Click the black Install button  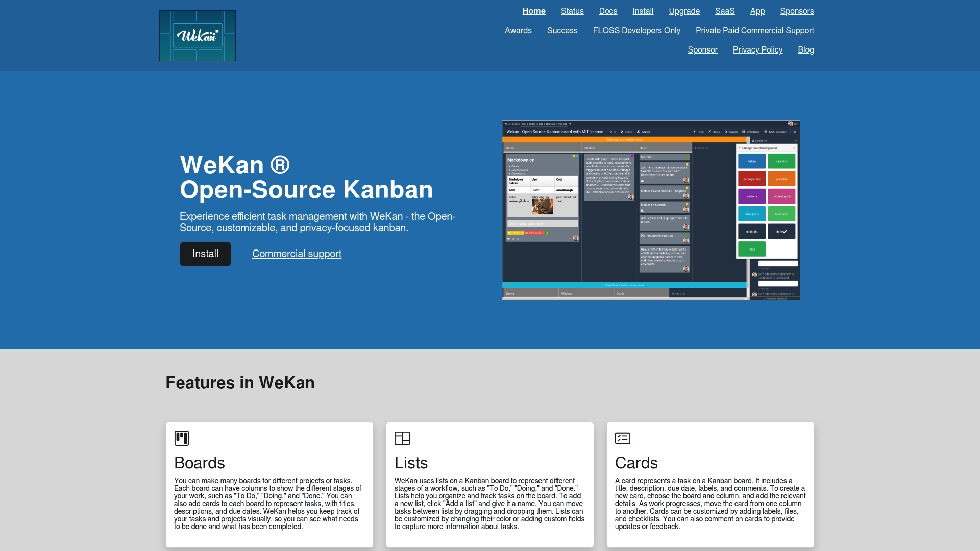click(x=205, y=254)
